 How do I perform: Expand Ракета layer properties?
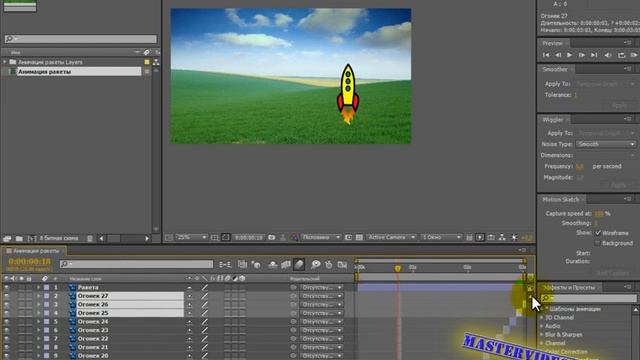tap(38, 287)
